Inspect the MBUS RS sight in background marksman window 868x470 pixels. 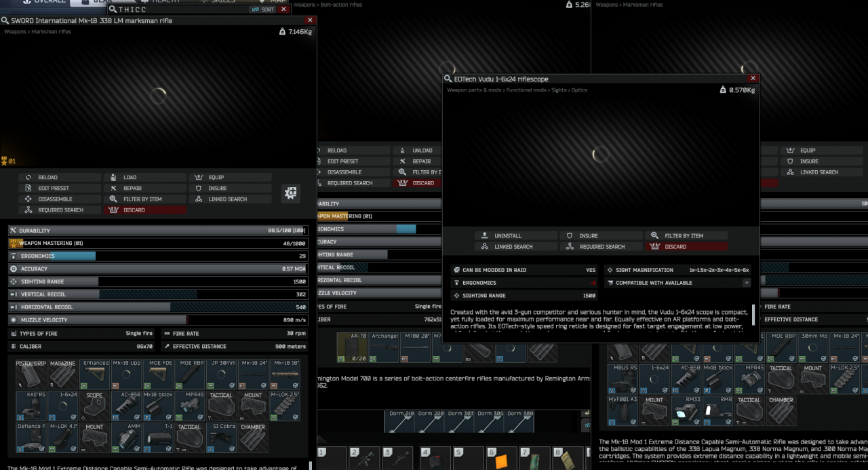623,379
